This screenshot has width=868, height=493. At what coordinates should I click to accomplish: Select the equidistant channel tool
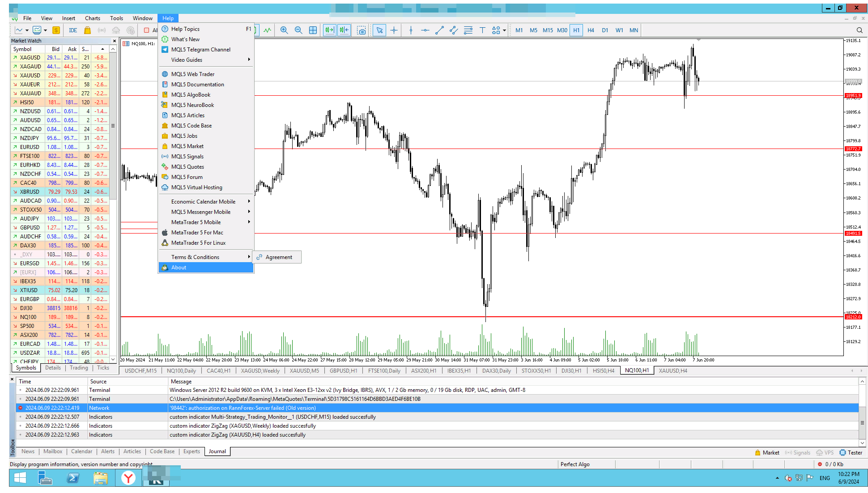point(454,30)
